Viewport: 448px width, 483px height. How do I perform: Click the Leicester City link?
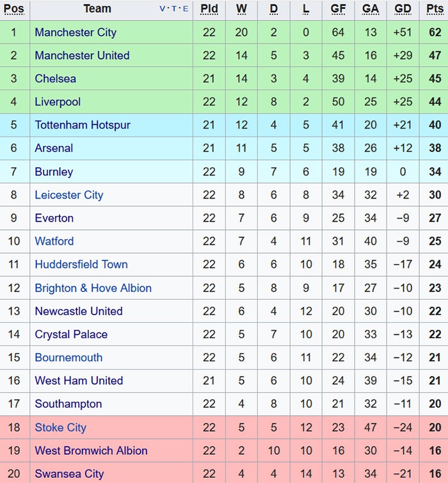[68, 195]
